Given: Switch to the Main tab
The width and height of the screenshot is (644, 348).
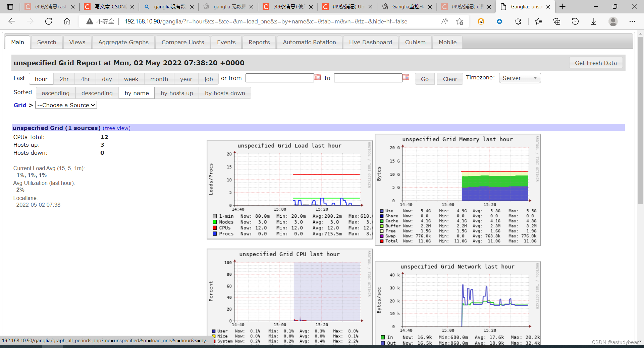Looking at the screenshot, I should point(17,42).
